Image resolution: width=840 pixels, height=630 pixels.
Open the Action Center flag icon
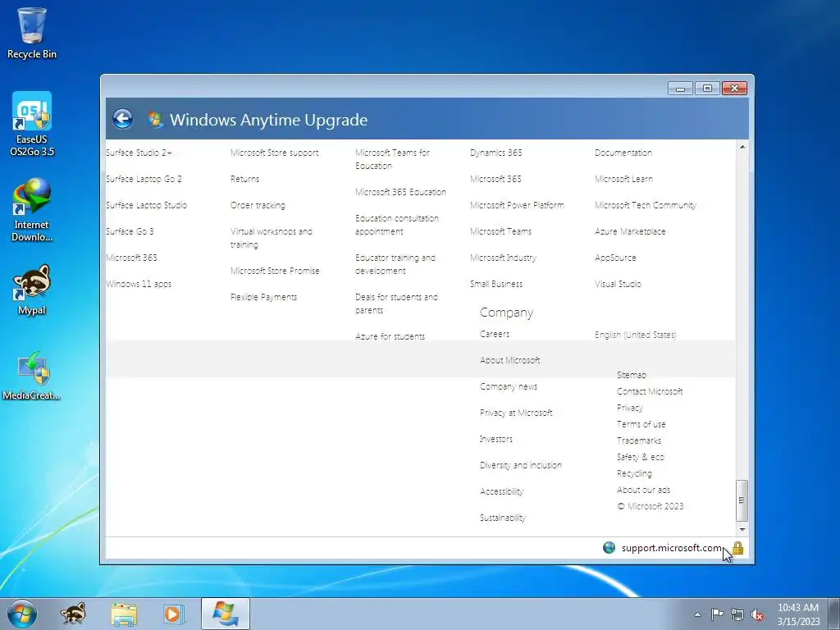point(717,614)
